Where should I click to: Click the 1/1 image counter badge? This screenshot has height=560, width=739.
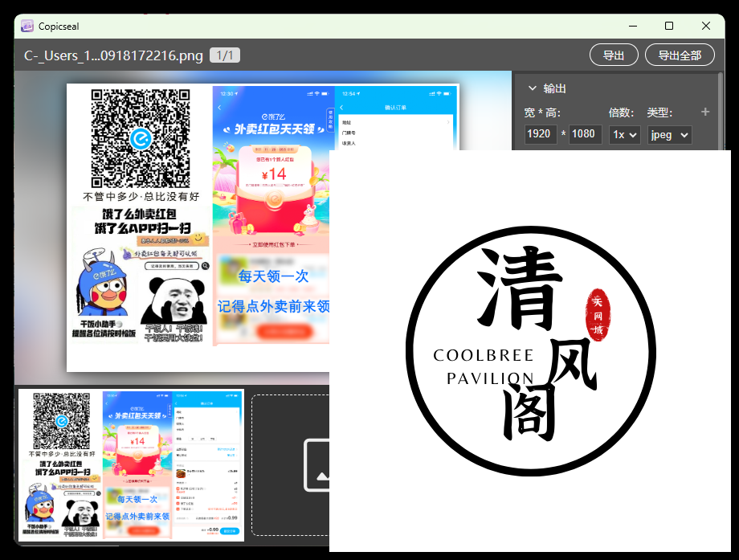tap(225, 55)
